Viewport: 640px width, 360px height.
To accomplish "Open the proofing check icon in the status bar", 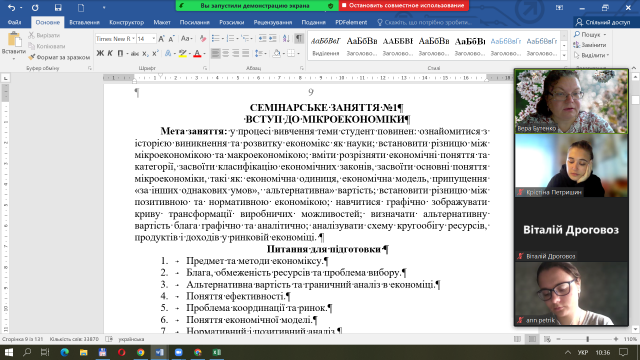I will point(109,339).
